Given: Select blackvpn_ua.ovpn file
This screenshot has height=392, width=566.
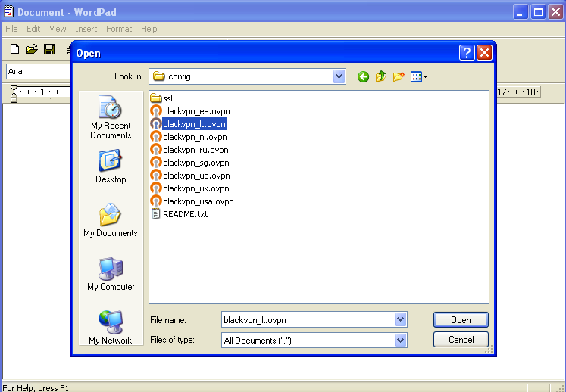Looking at the screenshot, I should [x=190, y=176].
